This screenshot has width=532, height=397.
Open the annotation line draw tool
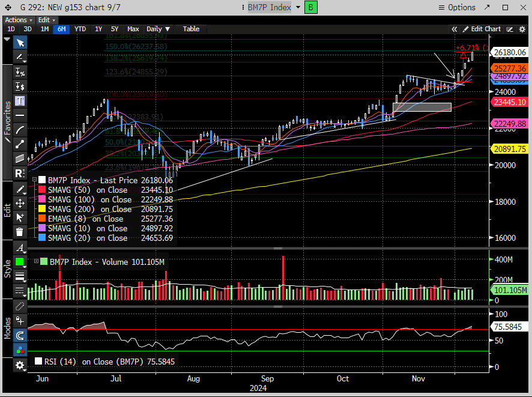(20, 57)
